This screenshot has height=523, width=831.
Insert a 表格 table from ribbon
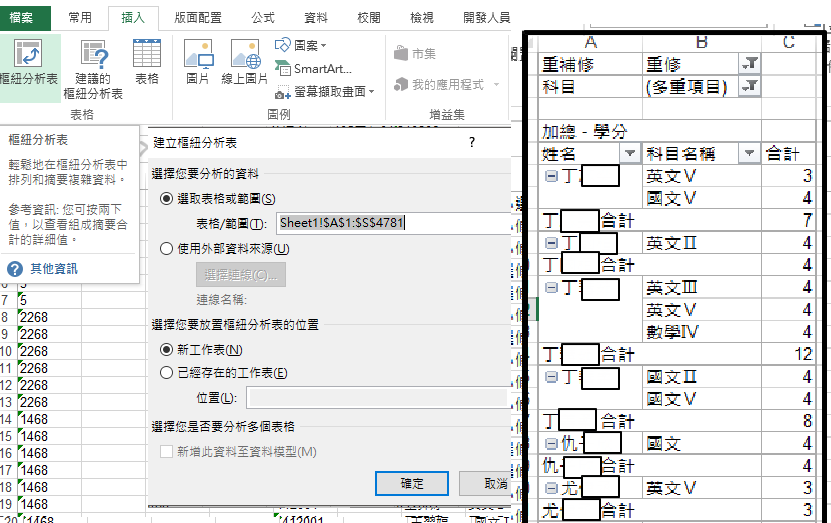pyautogui.click(x=147, y=61)
